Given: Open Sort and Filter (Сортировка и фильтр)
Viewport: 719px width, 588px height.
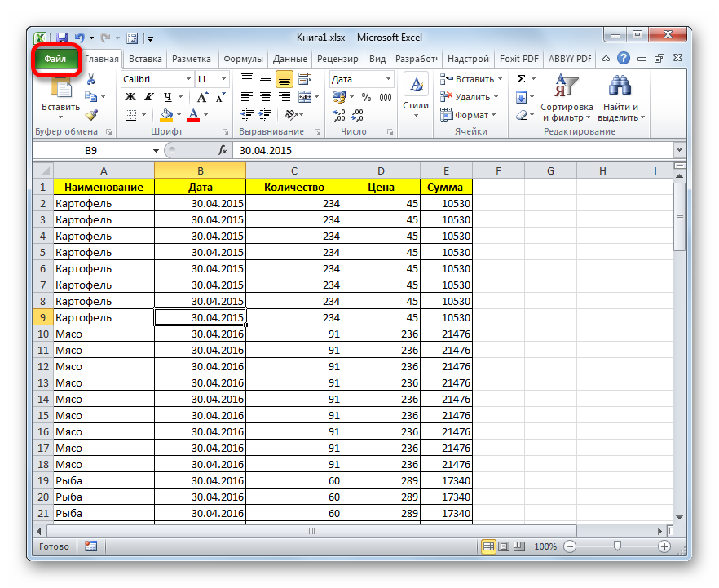Looking at the screenshot, I should click(567, 98).
